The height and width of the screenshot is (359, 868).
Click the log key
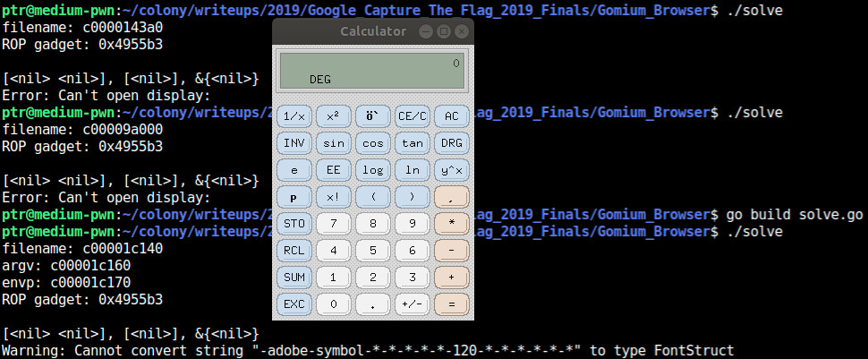[x=372, y=170]
